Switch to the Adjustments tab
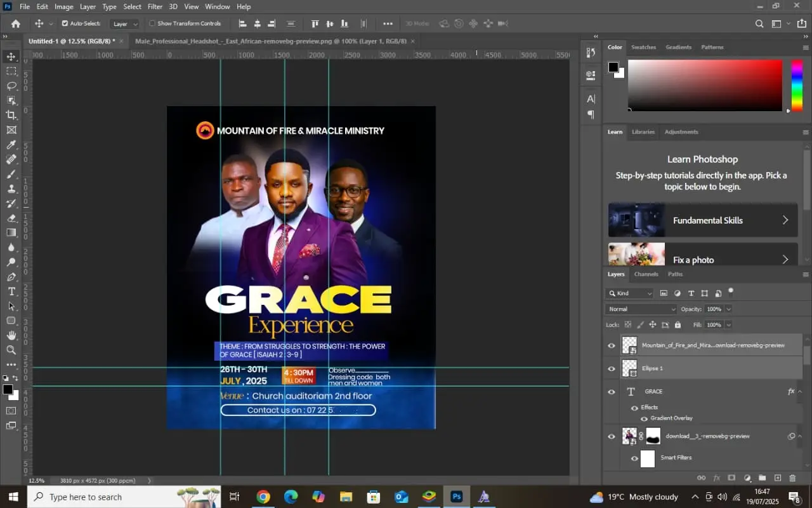The width and height of the screenshot is (812, 508). (x=681, y=132)
